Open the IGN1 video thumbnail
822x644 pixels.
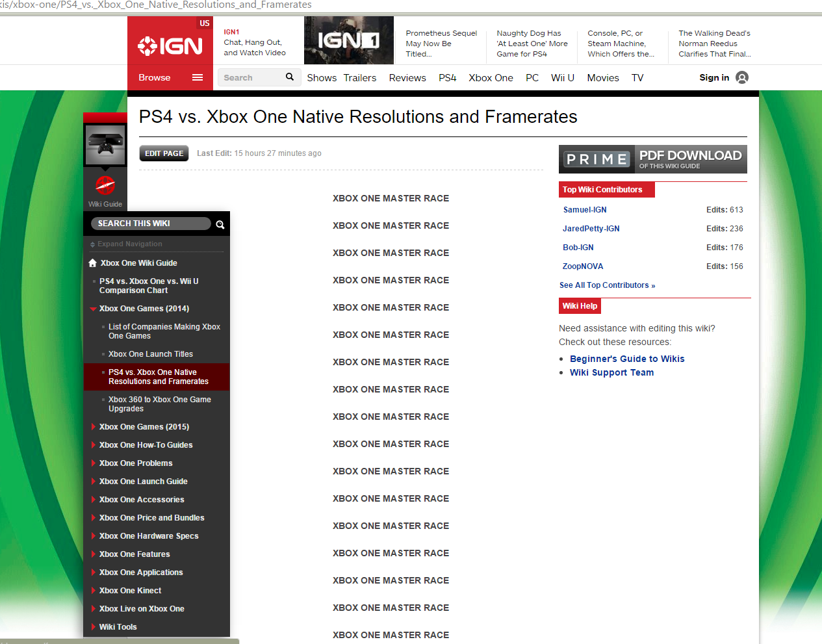click(x=349, y=40)
